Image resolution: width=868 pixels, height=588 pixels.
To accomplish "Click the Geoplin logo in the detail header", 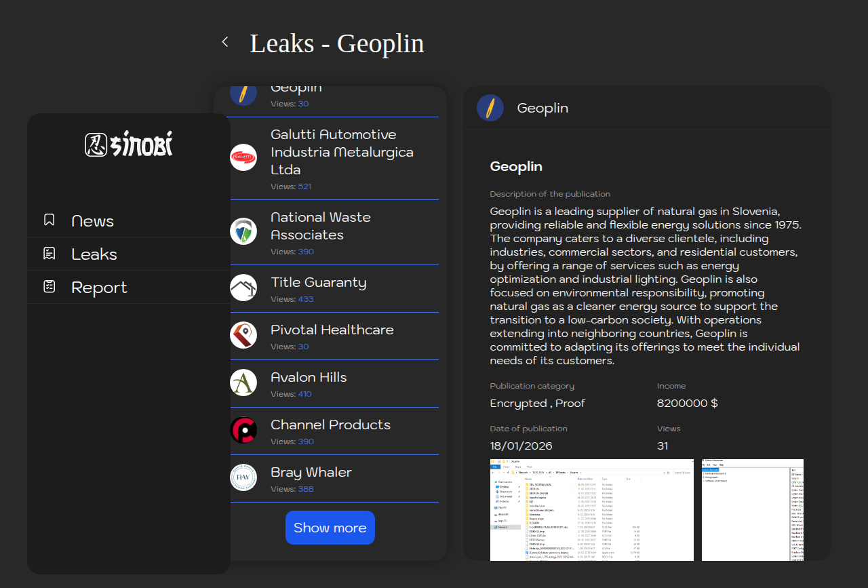I will (490, 108).
